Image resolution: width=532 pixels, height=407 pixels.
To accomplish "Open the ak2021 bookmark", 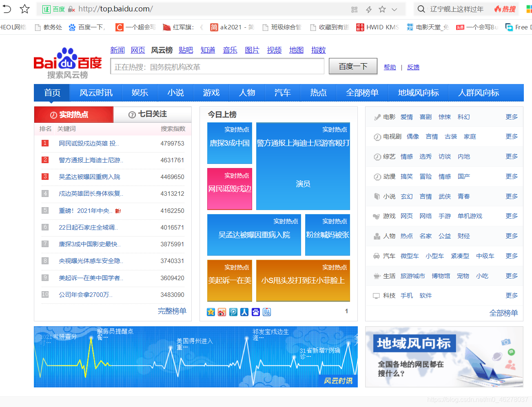I will [x=232, y=27].
